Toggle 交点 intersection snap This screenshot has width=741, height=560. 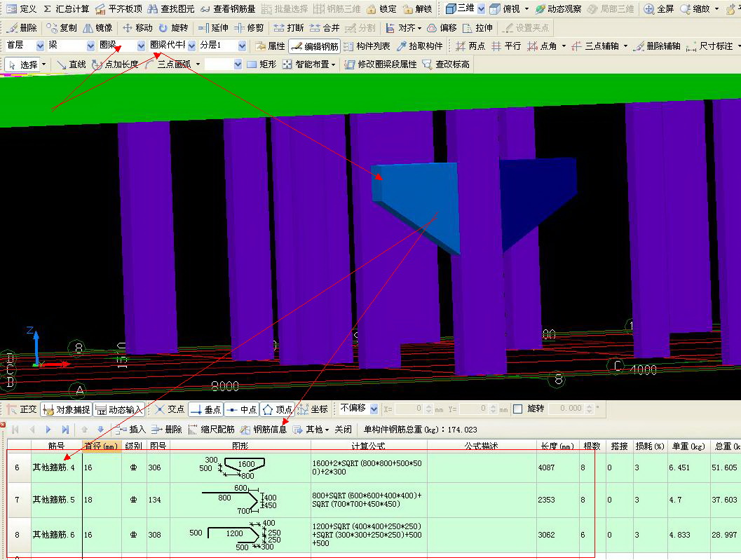pyautogui.click(x=169, y=409)
